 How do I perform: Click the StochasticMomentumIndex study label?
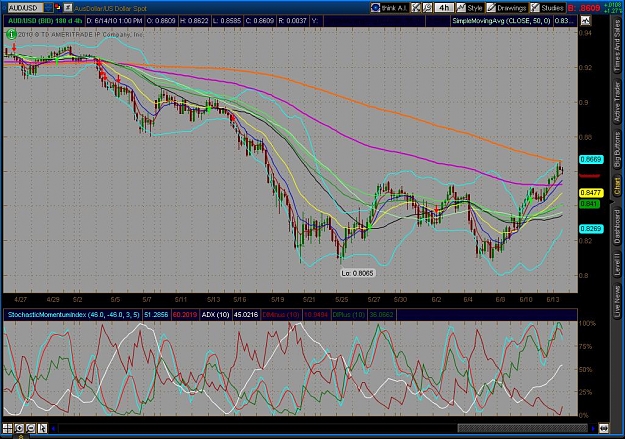pos(73,315)
